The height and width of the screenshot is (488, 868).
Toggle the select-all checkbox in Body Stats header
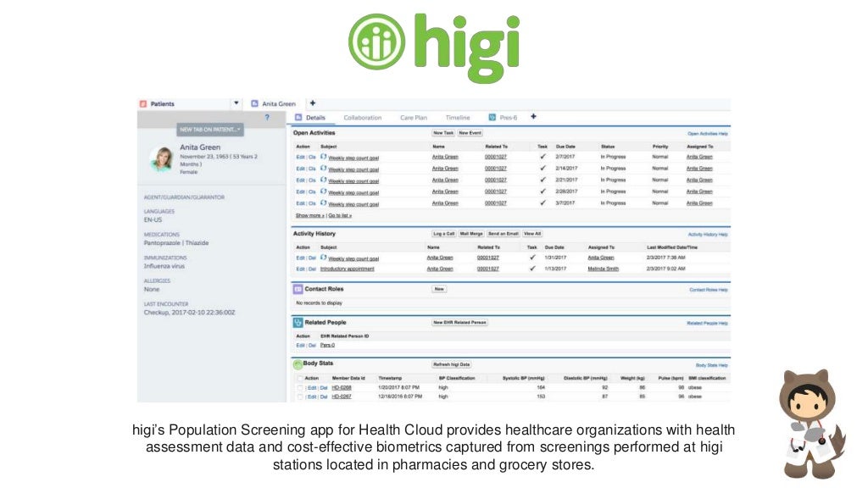300,379
